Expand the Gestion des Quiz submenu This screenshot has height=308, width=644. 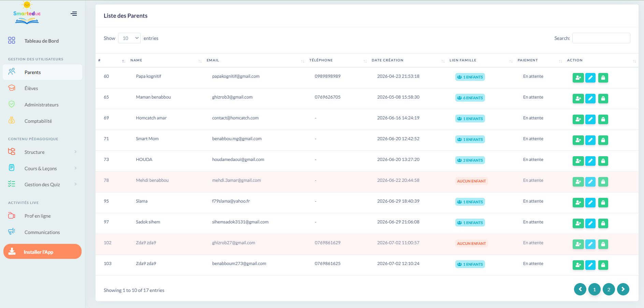click(x=42, y=185)
